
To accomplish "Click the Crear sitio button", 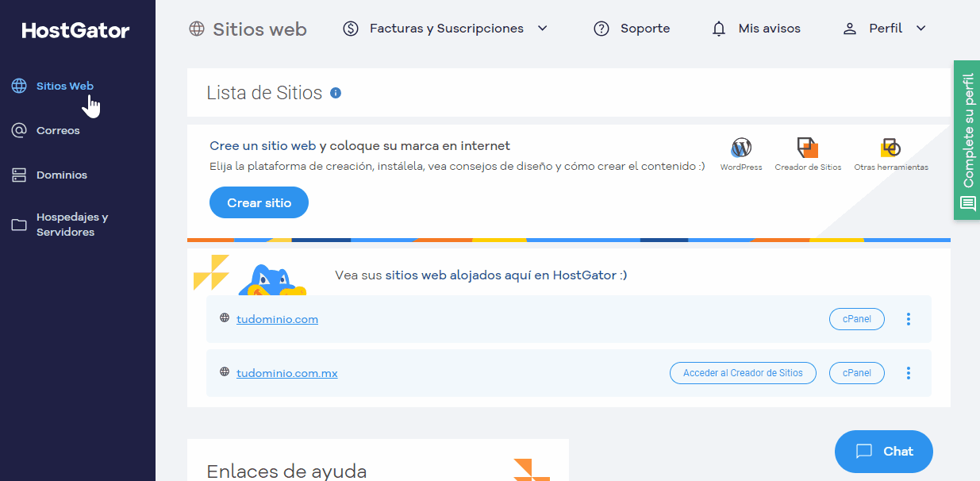I will pos(259,202).
